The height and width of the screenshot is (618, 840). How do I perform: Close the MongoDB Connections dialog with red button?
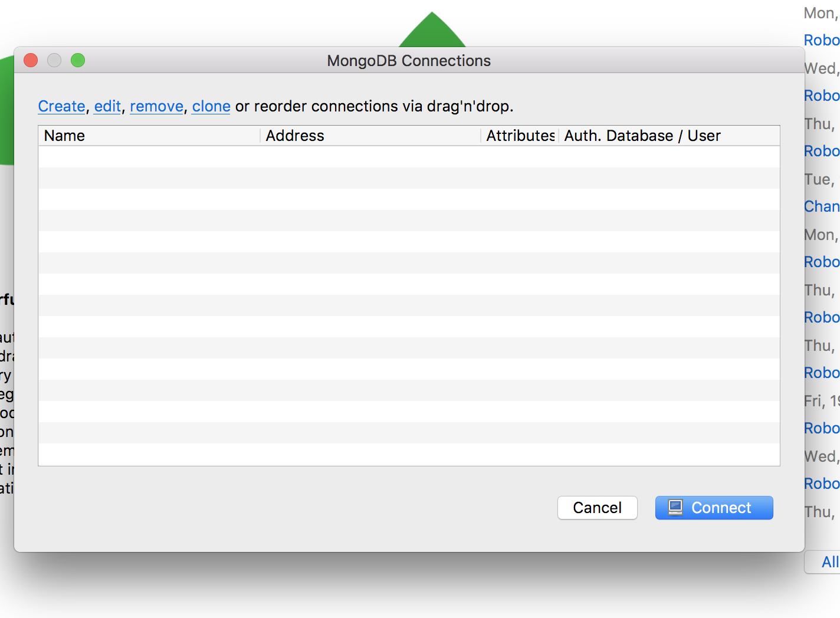click(x=31, y=60)
